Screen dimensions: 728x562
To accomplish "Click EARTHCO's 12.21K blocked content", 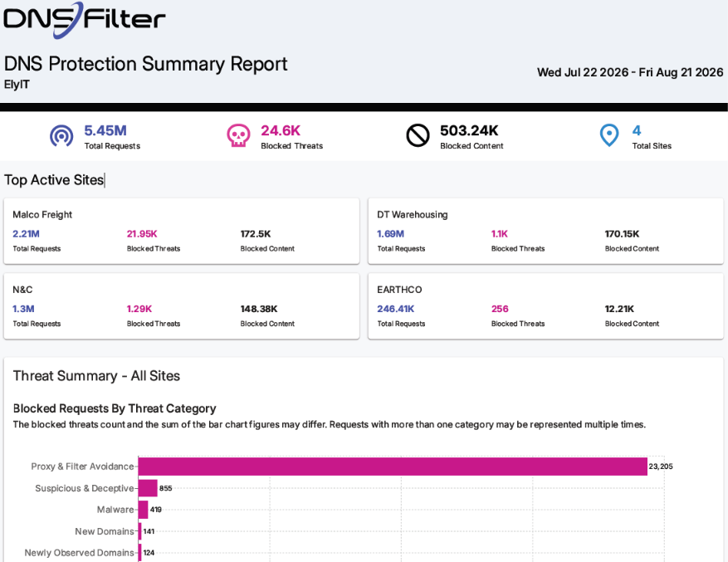I will [x=619, y=309].
